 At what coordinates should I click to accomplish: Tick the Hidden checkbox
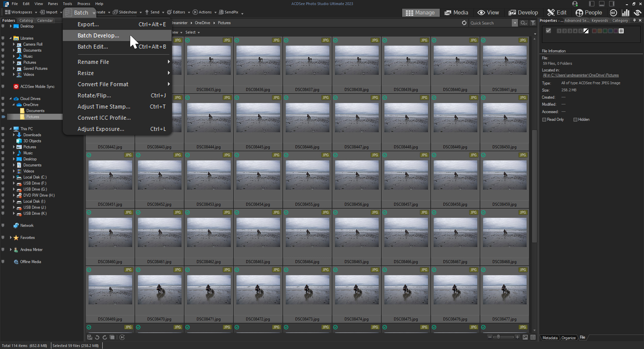pos(576,120)
